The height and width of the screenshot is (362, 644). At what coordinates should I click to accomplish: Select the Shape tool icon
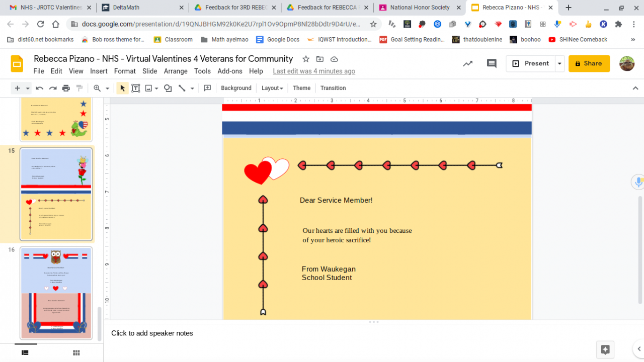168,88
